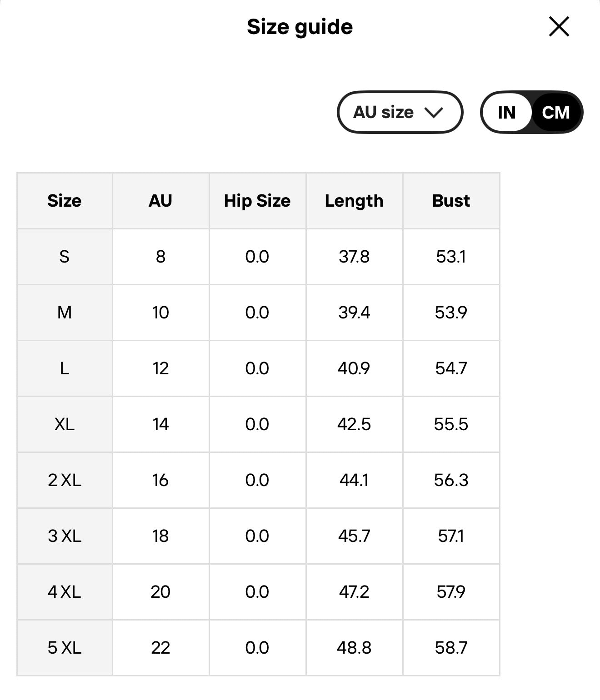Click the chevron in the AU size selector
The height and width of the screenshot is (700, 600).
pyautogui.click(x=433, y=112)
